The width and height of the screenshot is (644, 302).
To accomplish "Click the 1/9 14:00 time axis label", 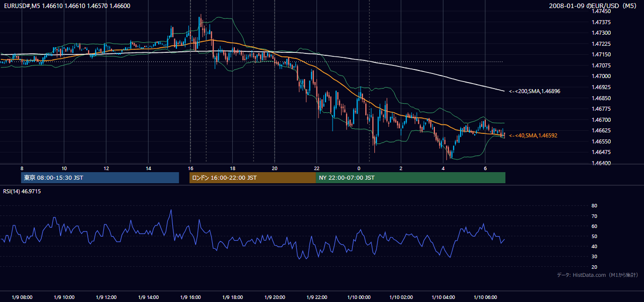I will (x=148, y=297).
